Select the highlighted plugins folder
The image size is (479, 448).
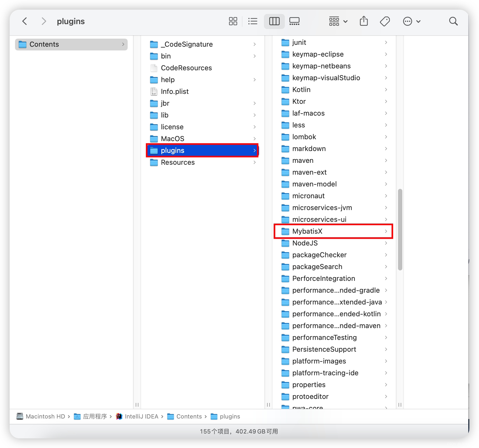point(203,150)
